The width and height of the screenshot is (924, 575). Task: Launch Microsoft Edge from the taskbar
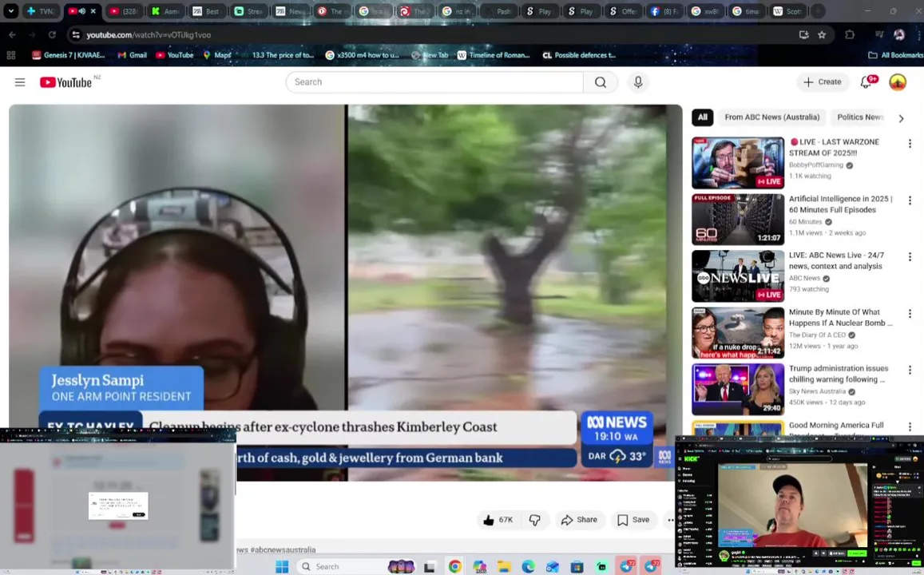(528, 567)
